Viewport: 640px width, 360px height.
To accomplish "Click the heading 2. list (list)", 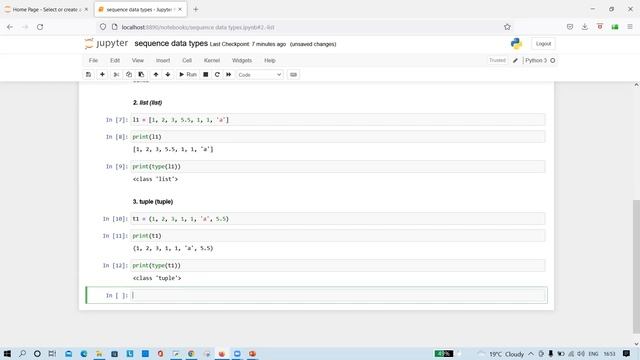I will tap(147, 102).
